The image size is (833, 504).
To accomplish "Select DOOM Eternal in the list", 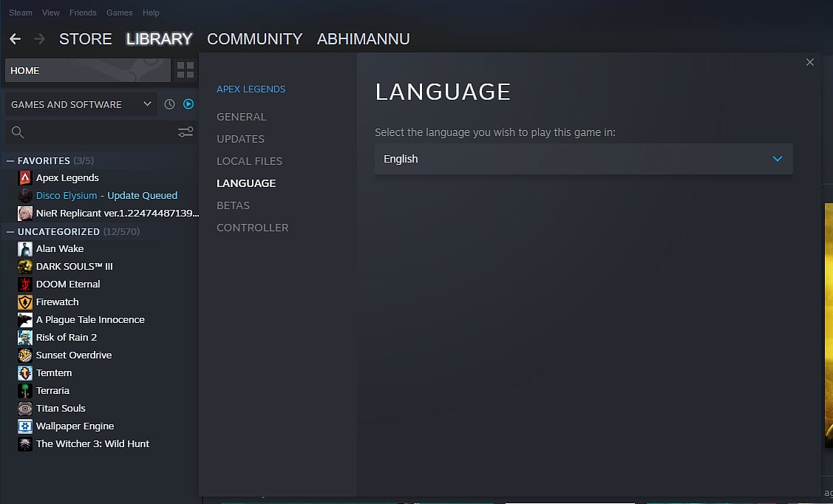I will tap(68, 284).
